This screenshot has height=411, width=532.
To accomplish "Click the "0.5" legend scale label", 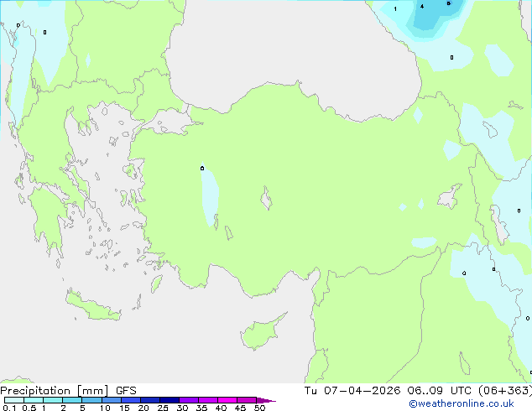I will pos(29,408).
